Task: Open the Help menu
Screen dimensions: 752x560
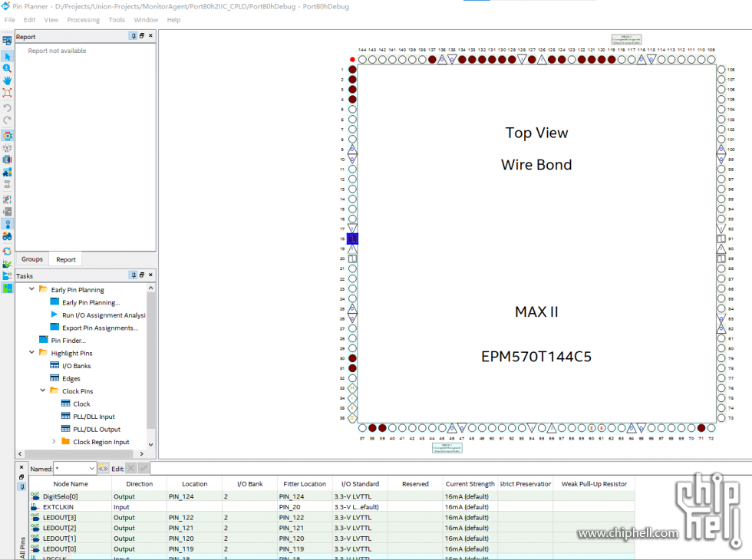Action: coord(173,20)
